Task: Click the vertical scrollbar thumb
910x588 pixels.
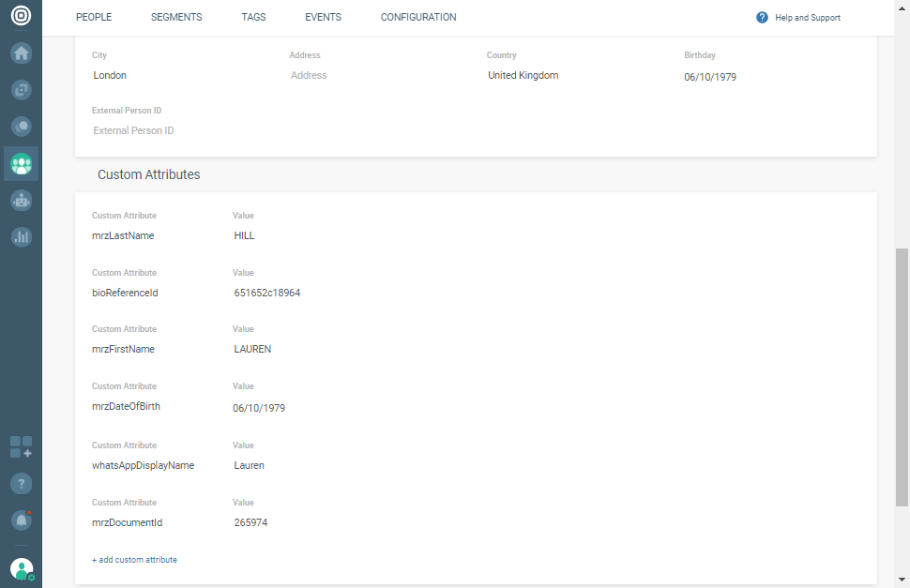Action: click(902, 375)
